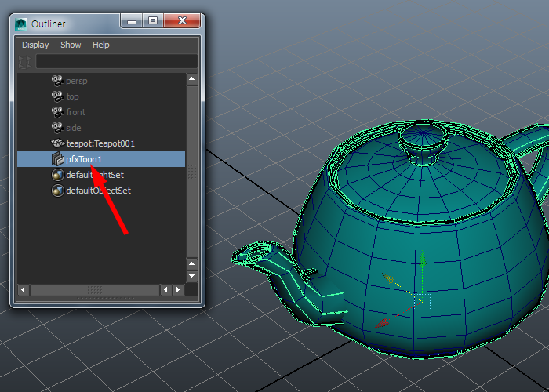Viewport: 549px width, 392px height.
Task: Click the yellow Z-axis move arrow
Action: point(388,278)
